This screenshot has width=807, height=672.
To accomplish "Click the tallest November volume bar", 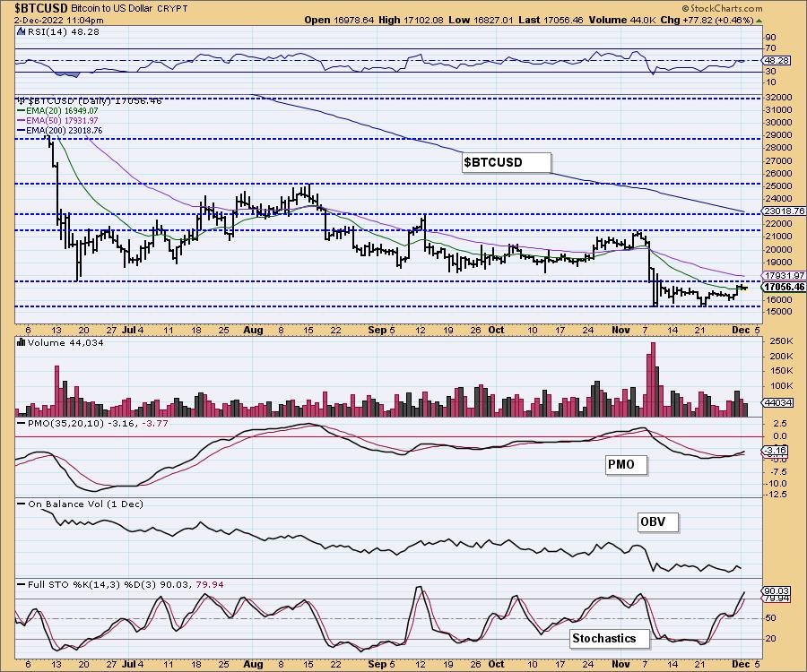I will tap(653, 379).
